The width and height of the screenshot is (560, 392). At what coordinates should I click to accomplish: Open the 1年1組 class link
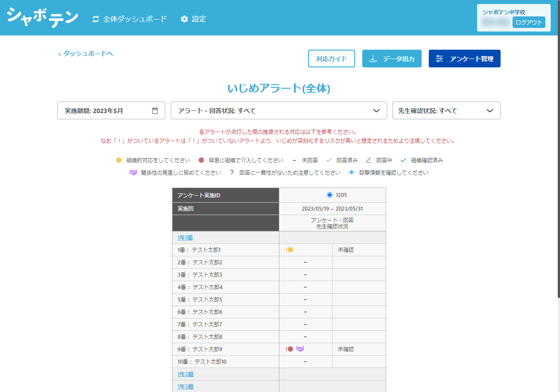(185, 238)
